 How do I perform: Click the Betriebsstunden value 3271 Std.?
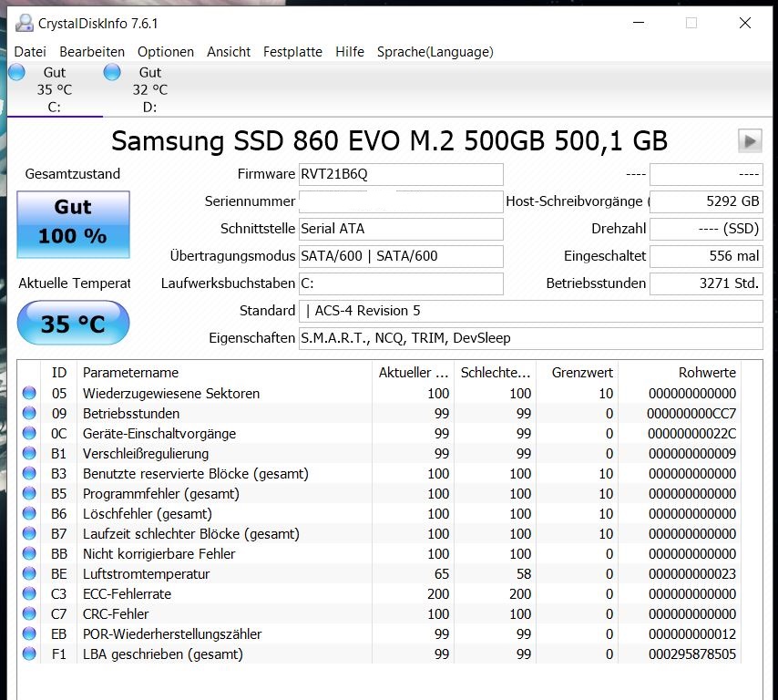tap(707, 283)
